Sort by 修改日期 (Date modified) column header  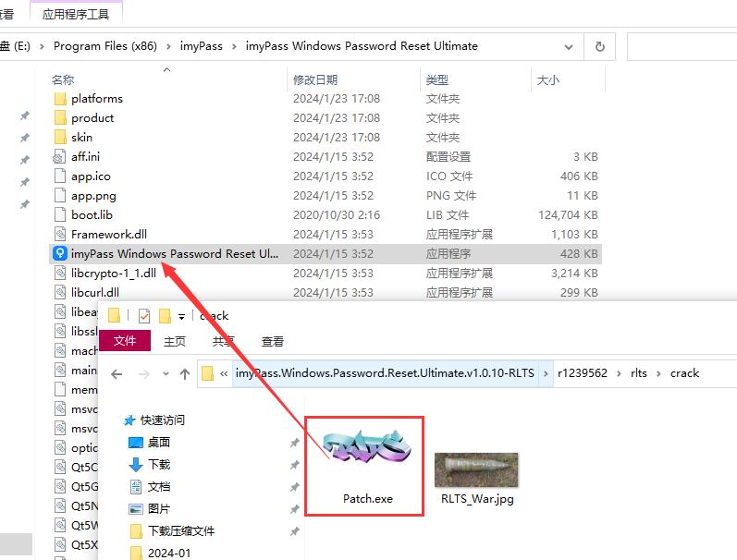pos(315,79)
